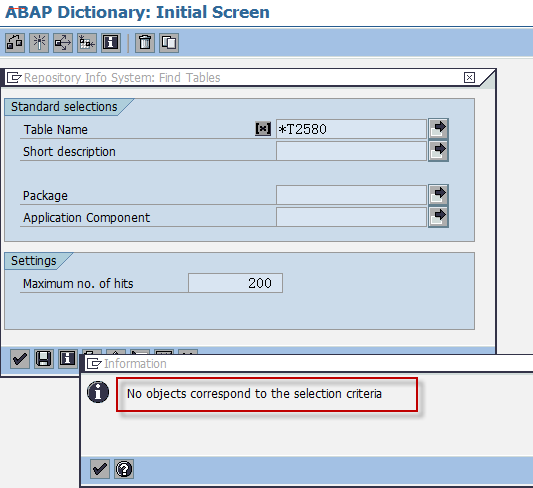Image resolution: width=533 pixels, height=488 pixels.
Task: Click the Save icon in Find Tables dialog
Action: [x=44, y=359]
